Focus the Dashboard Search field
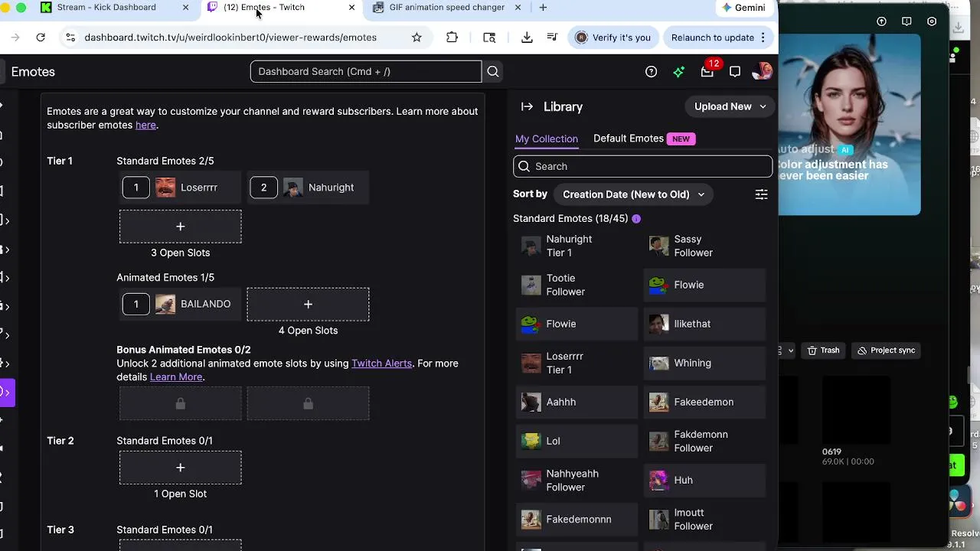Viewport: 980px width, 551px height. click(366, 72)
